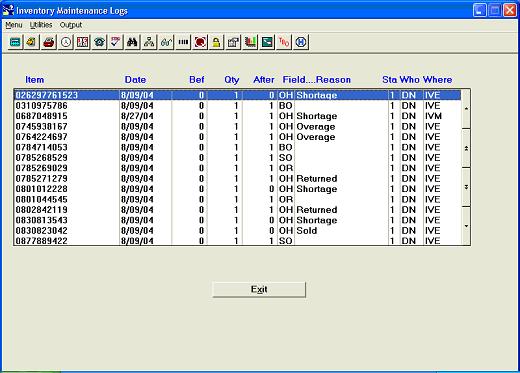The height and width of the screenshot is (373, 520).
Task: Select log row for item 0745938167
Action: click(238, 126)
